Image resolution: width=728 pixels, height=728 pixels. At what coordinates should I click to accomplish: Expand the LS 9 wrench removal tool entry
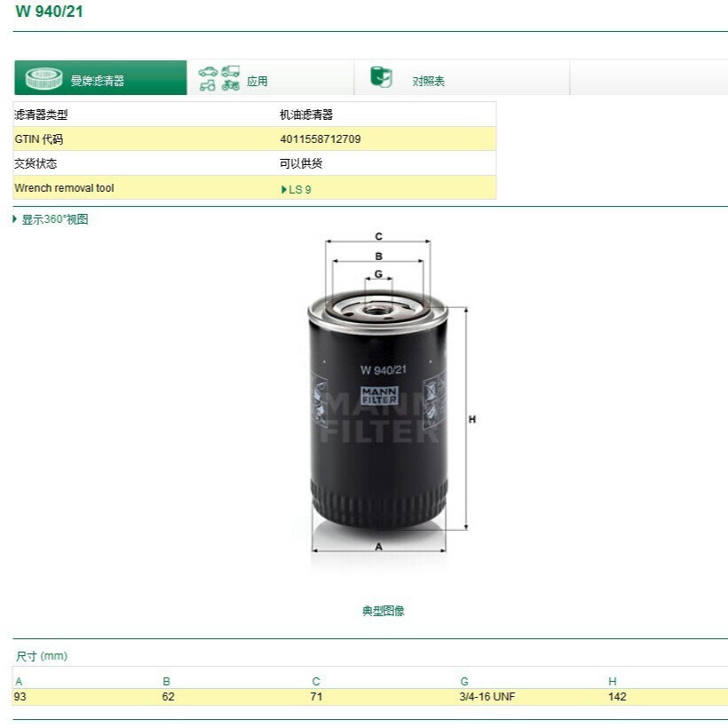point(298,188)
